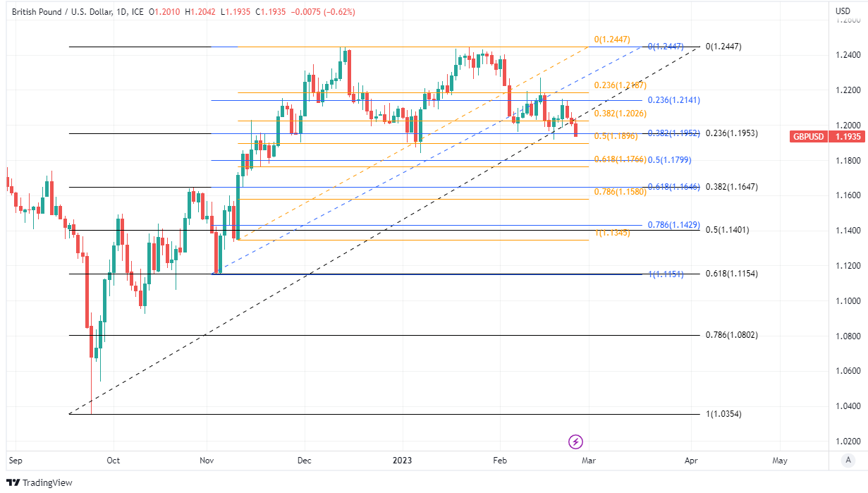Select the orange 0.5(1.1896) Fib level
This screenshot has width=868, height=493.
tap(616, 136)
